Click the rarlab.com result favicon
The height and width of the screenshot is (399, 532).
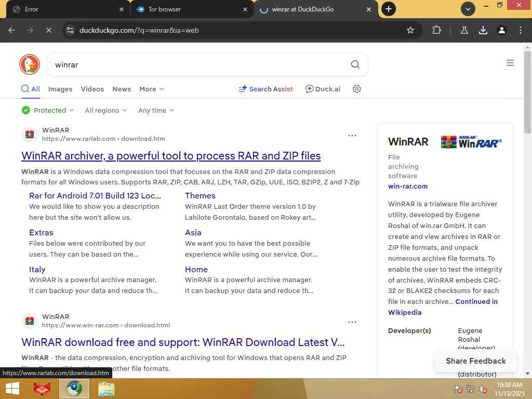point(30,135)
